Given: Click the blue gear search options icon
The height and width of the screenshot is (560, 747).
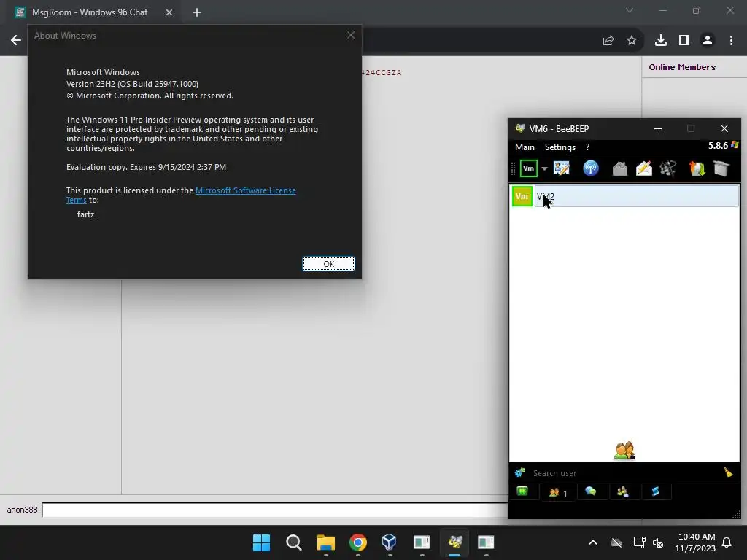Looking at the screenshot, I should click(x=519, y=472).
